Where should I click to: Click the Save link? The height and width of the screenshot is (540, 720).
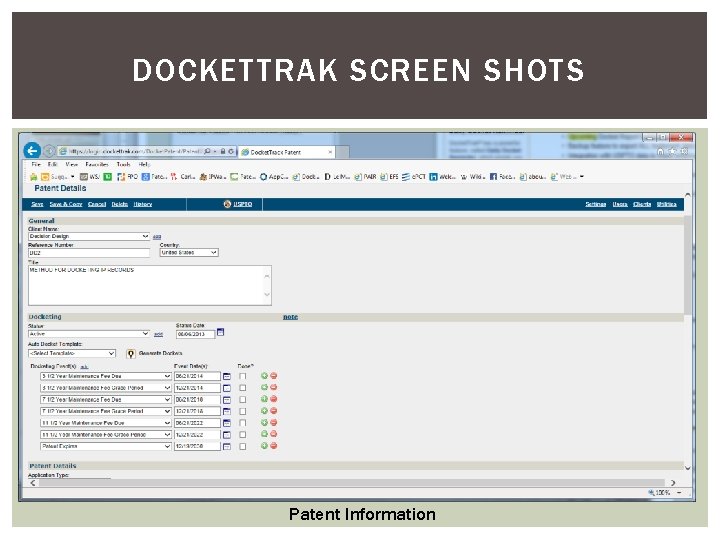pos(37,204)
